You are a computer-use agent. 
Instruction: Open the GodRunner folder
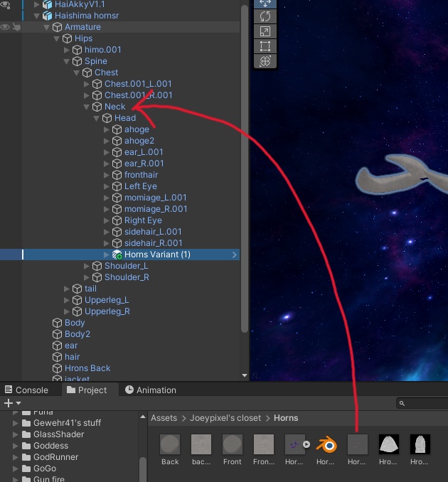click(55, 457)
